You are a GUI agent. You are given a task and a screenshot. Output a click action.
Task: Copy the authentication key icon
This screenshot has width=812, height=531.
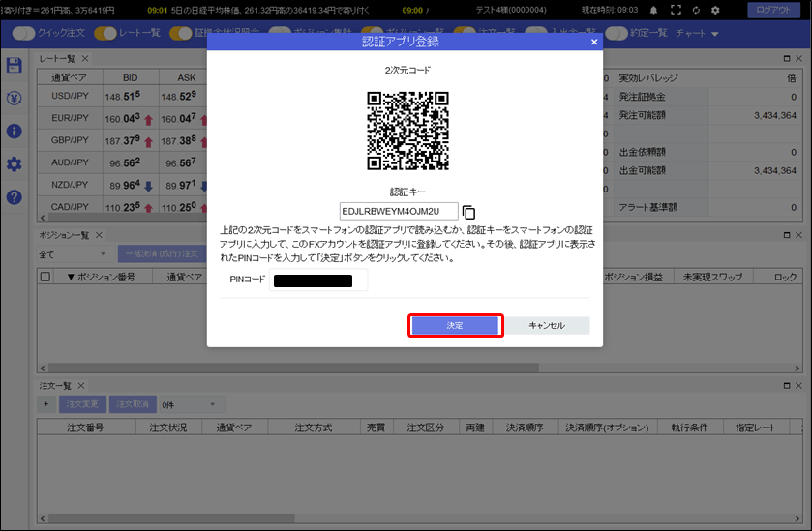468,212
